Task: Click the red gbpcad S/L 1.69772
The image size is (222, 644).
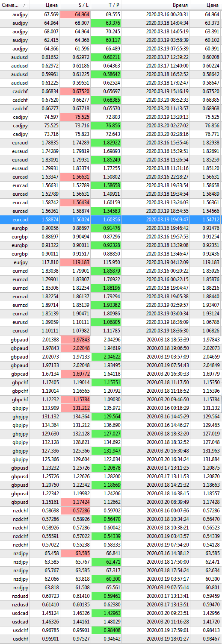Action: 76,373
